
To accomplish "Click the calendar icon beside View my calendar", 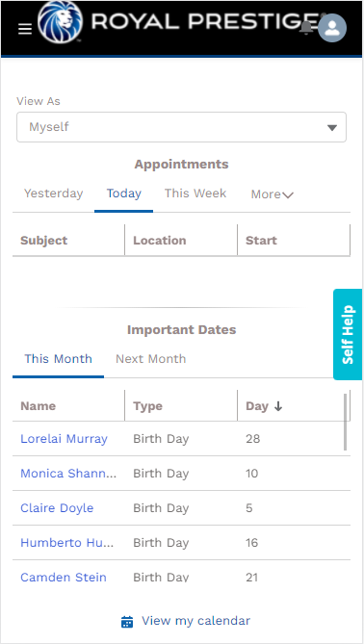I will click(127, 622).
